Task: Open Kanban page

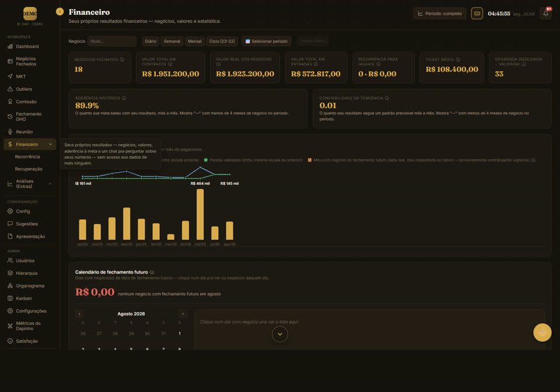Action: coord(30,299)
